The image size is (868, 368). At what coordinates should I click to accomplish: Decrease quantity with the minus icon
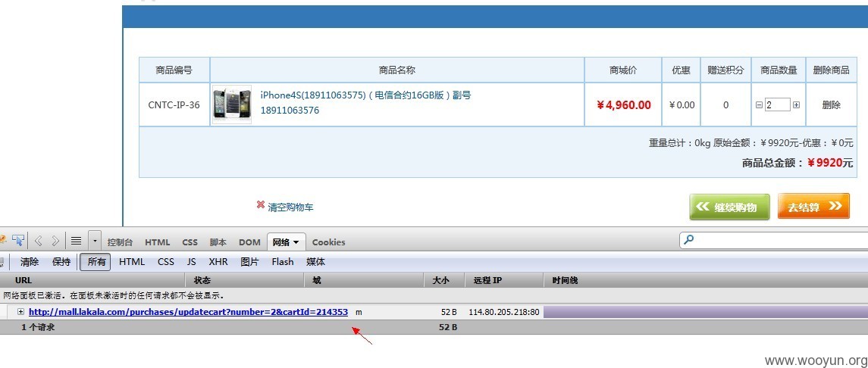tap(760, 105)
